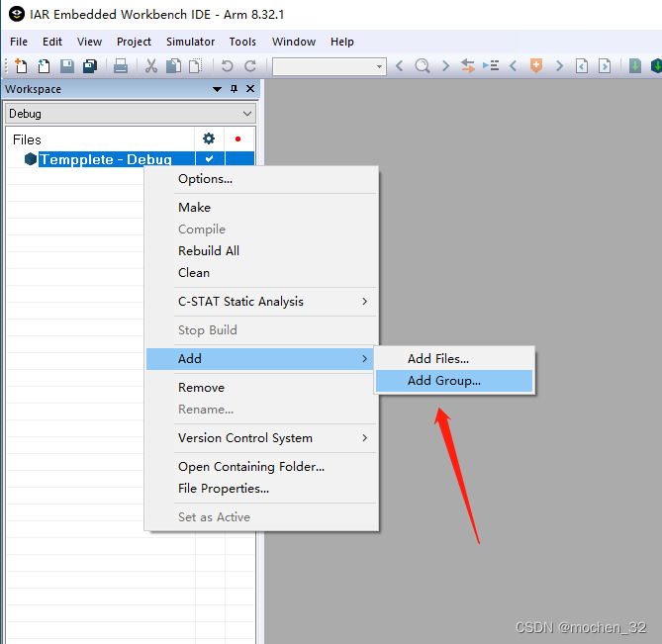Choose Add Files... in the submenu
662x644 pixels.
454,359
